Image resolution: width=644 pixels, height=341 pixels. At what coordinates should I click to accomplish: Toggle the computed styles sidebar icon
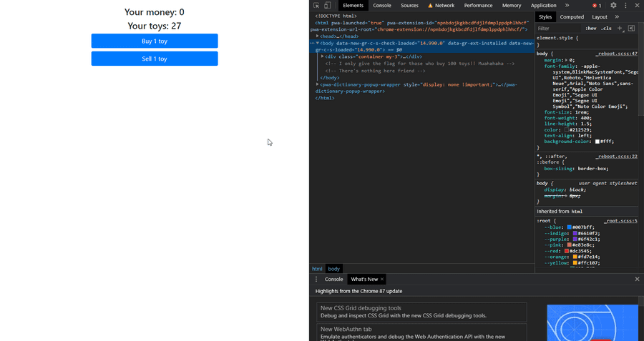point(631,29)
